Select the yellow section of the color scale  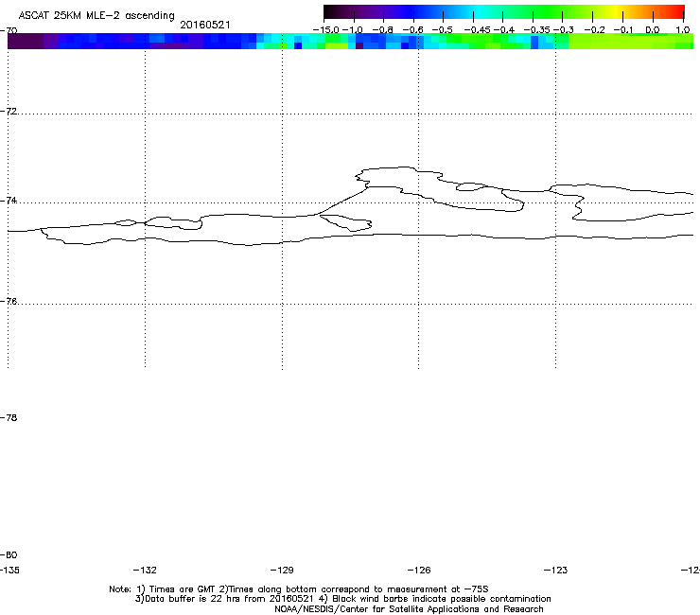618,11
